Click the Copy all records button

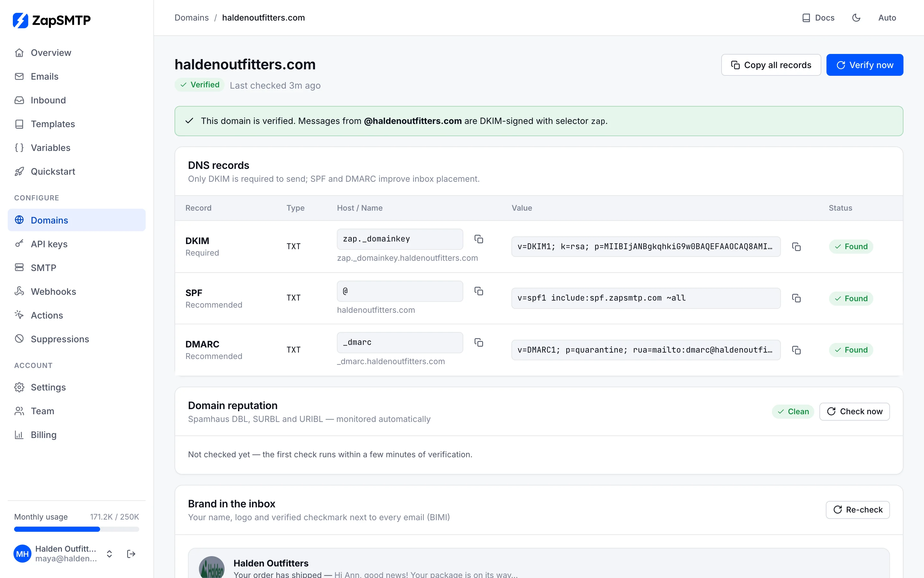(x=771, y=65)
